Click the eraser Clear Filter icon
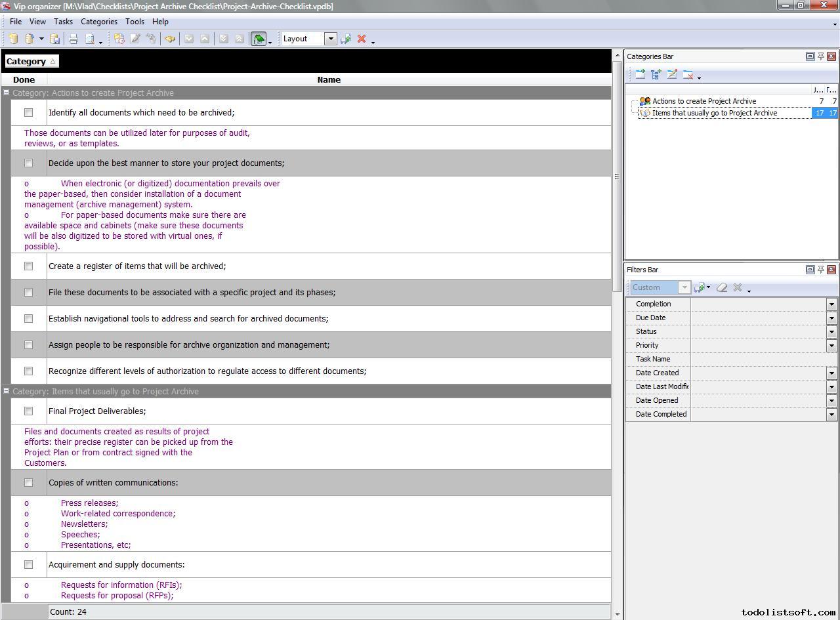Viewport: 840px width, 620px height. (x=722, y=287)
